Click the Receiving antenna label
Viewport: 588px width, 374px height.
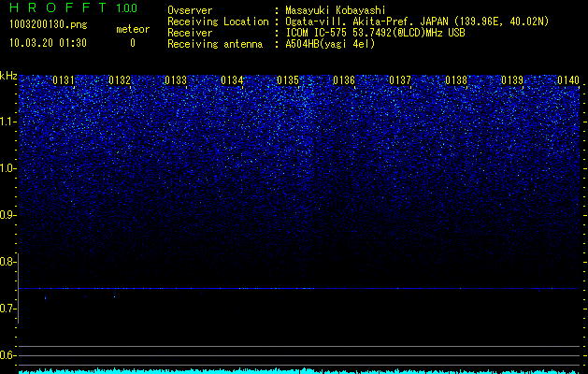click(215, 44)
